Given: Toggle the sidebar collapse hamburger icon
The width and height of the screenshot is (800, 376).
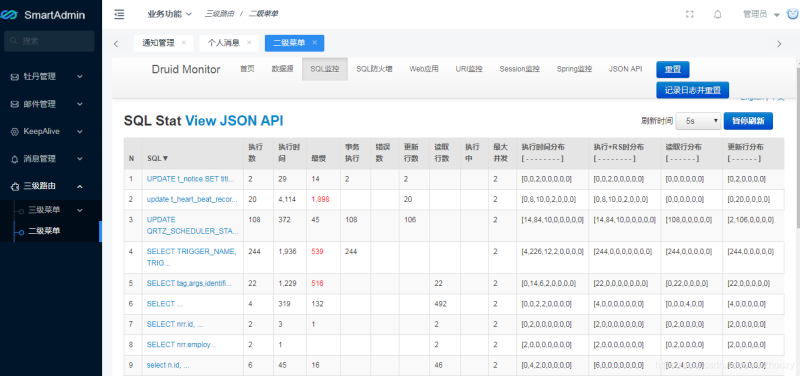Looking at the screenshot, I should (119, 15).
